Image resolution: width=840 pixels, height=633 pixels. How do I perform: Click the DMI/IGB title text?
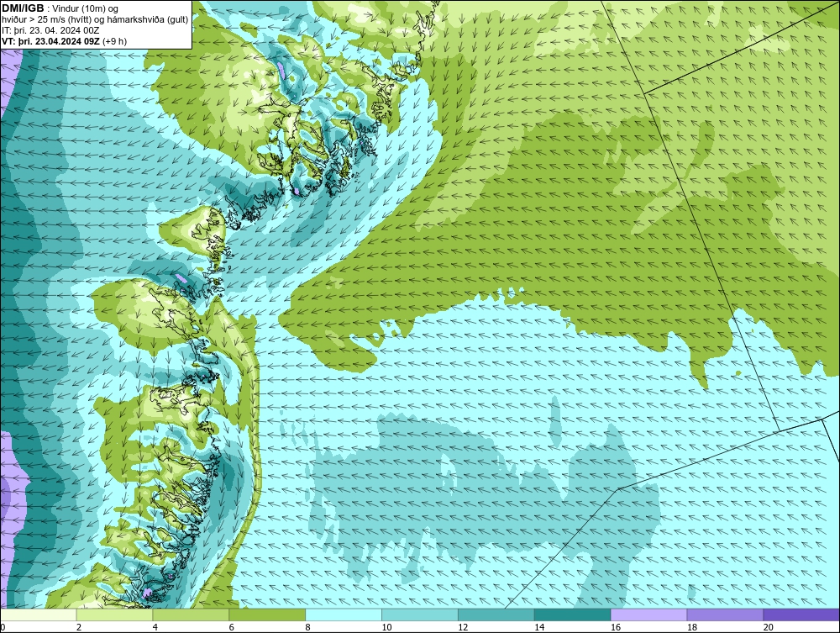tap(23, 8)
